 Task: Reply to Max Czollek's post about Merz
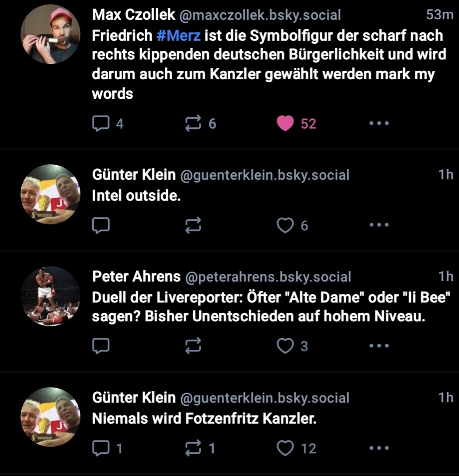coord(101,124)
